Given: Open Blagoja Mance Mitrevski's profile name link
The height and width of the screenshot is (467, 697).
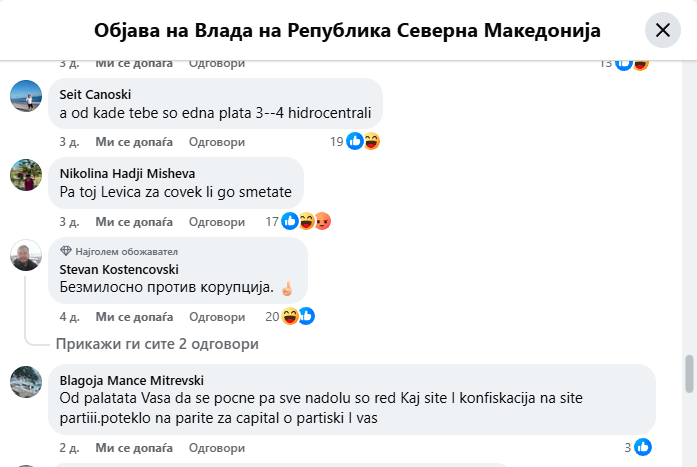Looking at the screenshot, I should point(131,381).
